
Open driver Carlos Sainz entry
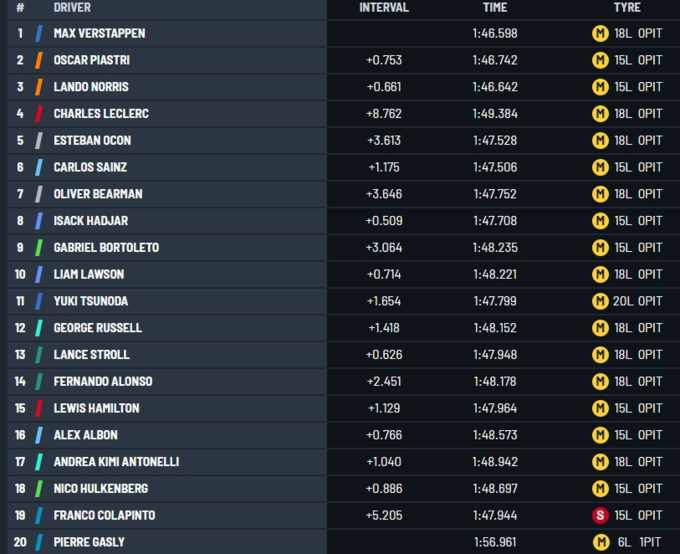(x=91, y=167)
